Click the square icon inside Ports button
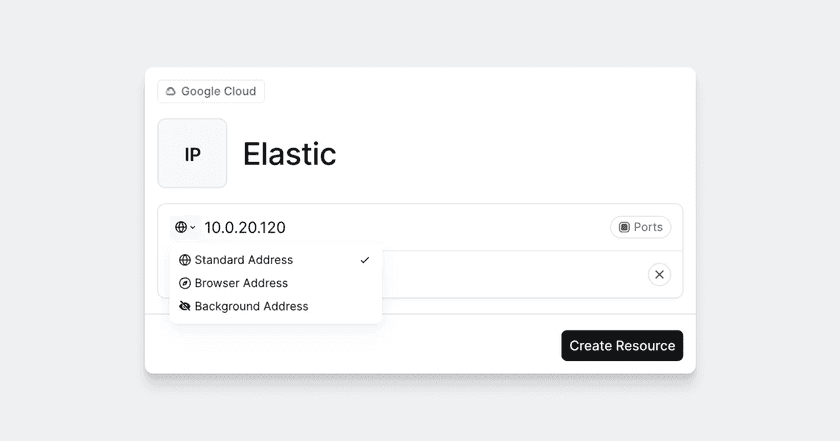The image size is (840, 441). pyautogui.click(x=624, y=228)
